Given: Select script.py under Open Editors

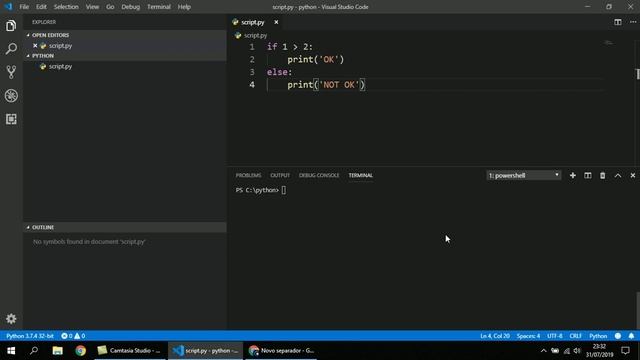Looking at the screenshot, I should pyautogui.click(x=60, y=46).
